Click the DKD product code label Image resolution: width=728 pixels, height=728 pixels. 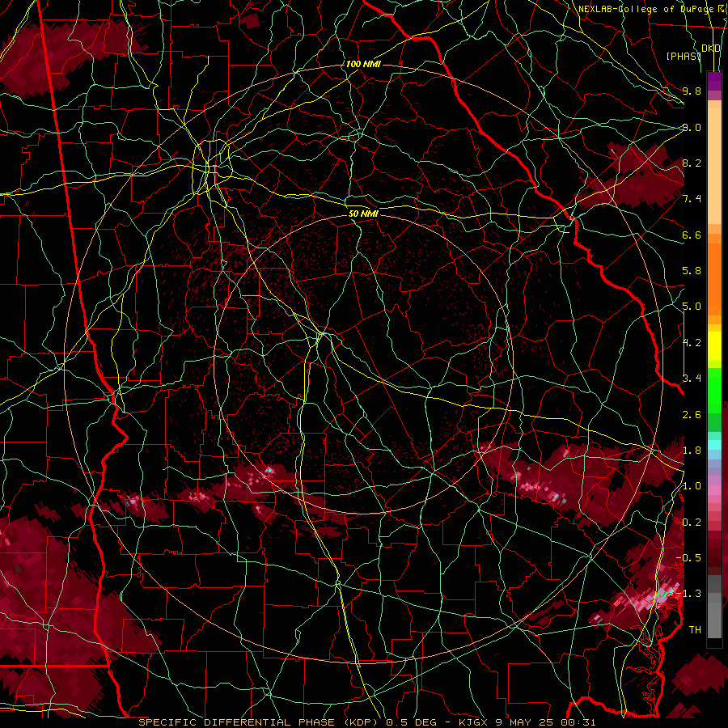coord(710,49)
